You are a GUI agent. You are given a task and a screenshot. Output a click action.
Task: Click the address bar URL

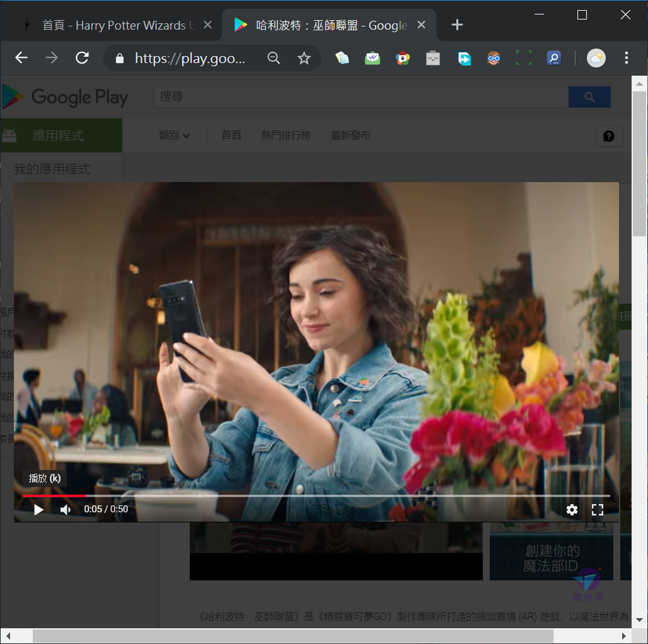click(x=190, y=58)
